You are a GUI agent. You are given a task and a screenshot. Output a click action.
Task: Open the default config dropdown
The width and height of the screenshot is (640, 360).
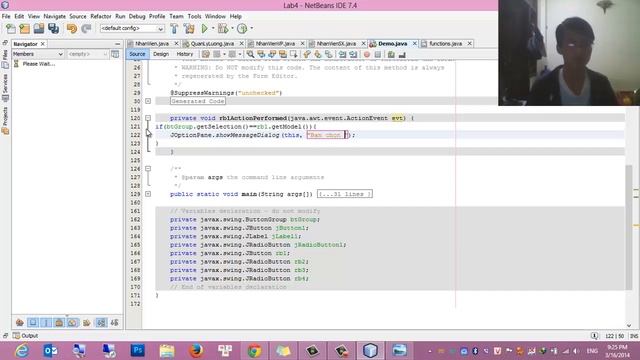click(132, 29)
